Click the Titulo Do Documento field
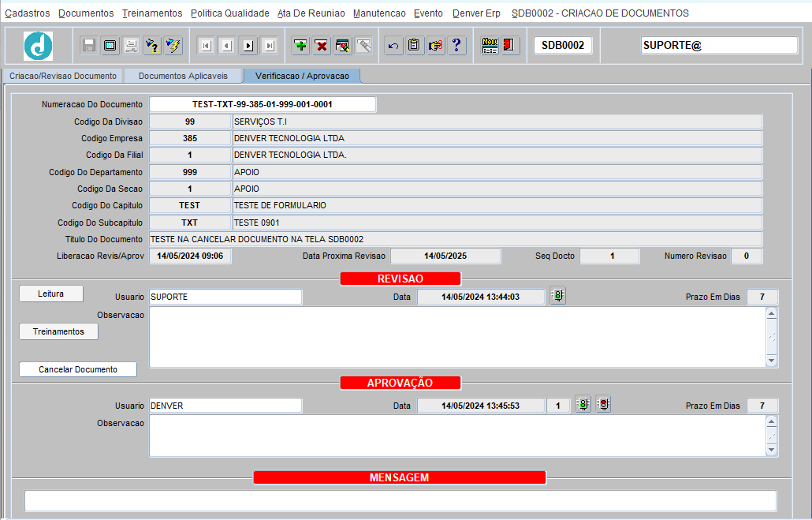Viewport: 812px width, 520px height. pyautogui.click(x=456, y=239)
